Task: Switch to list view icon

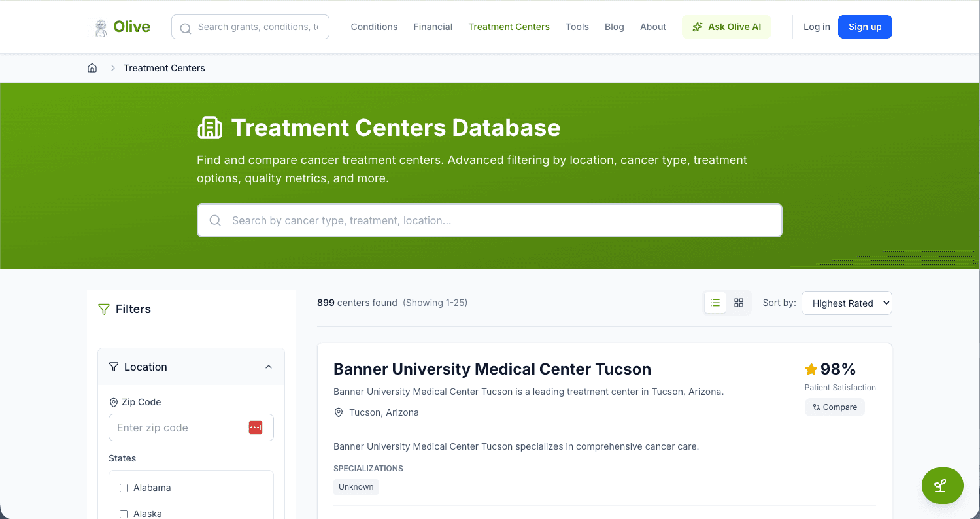Action: (x=715, y=303)
